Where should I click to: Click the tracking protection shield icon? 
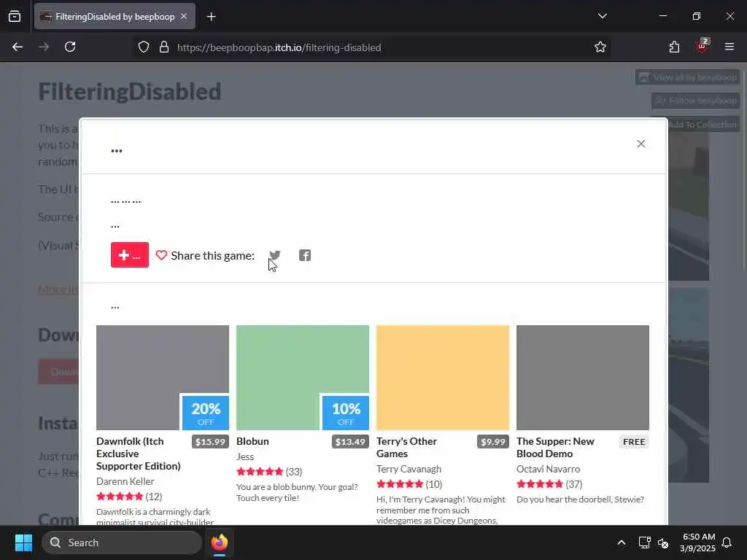point(144,47)
